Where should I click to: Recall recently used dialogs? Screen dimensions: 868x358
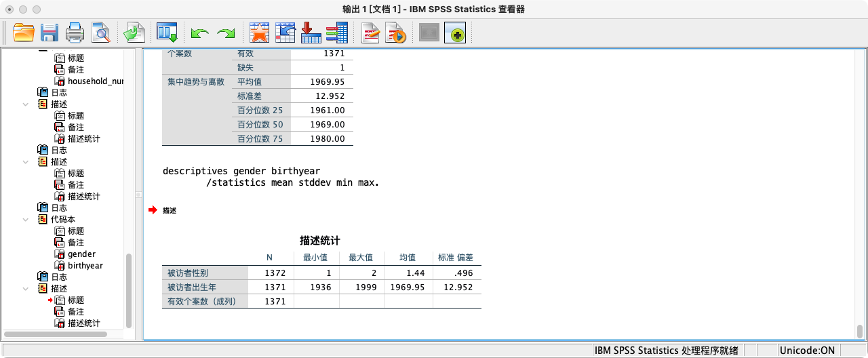click(x=167, y=32)
